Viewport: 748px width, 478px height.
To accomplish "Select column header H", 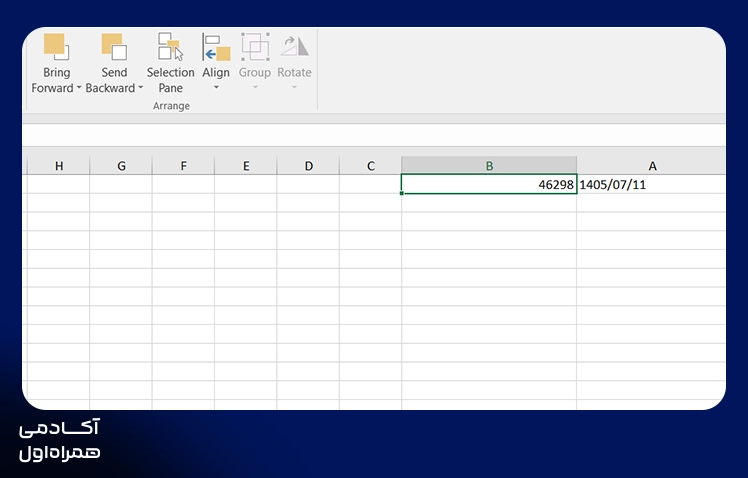I will 58,166.
